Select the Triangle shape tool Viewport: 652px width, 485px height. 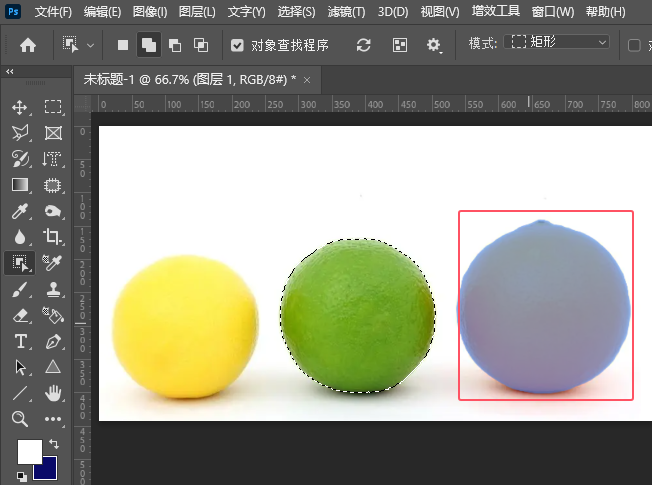(x=53, y=367)
